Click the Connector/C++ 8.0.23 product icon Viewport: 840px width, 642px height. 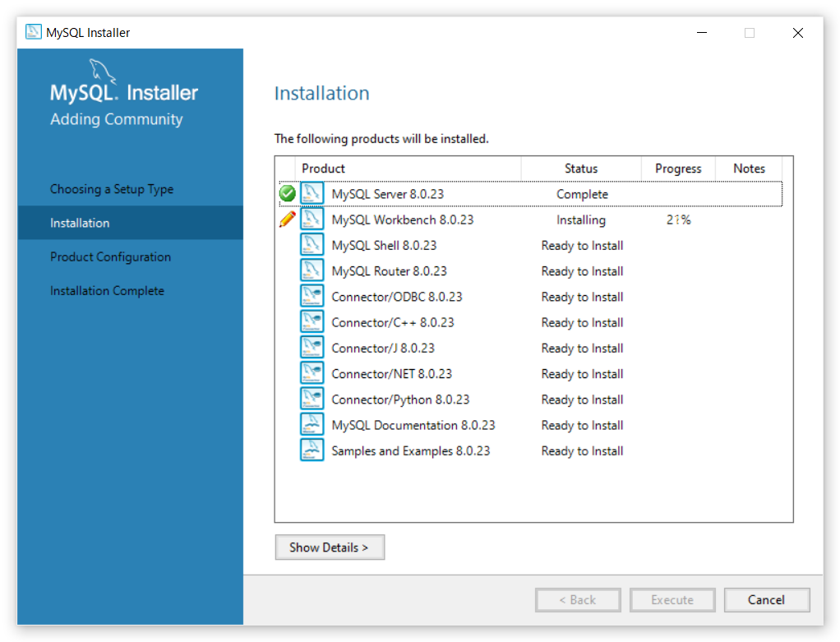tap(312, 322)
